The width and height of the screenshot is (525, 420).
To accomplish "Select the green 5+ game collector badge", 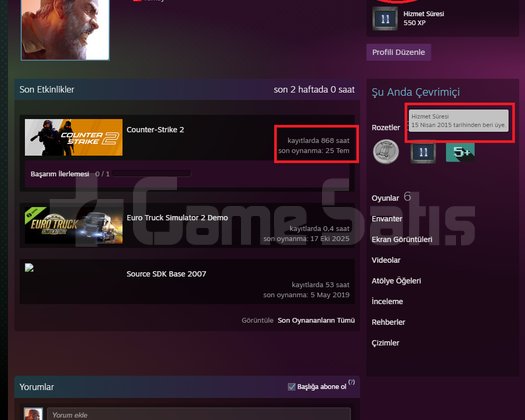I will pos(460,152).
